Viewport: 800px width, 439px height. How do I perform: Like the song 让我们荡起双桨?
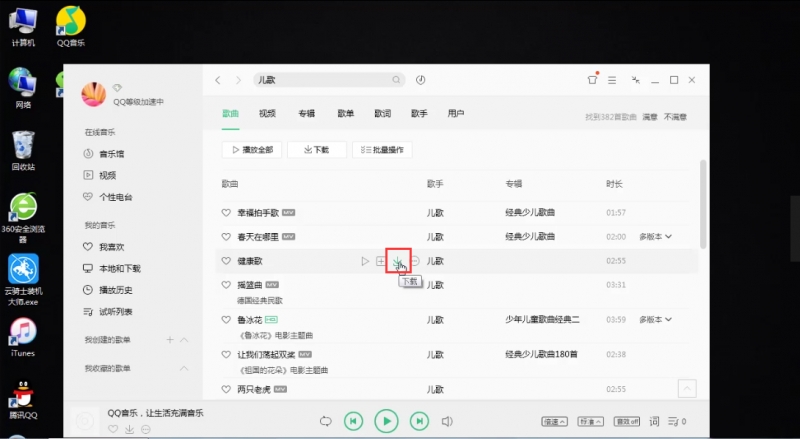tap(226, 355)
